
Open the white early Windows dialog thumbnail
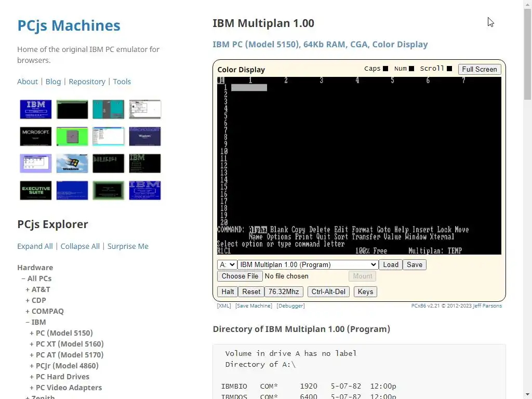[x=145, y=109]
